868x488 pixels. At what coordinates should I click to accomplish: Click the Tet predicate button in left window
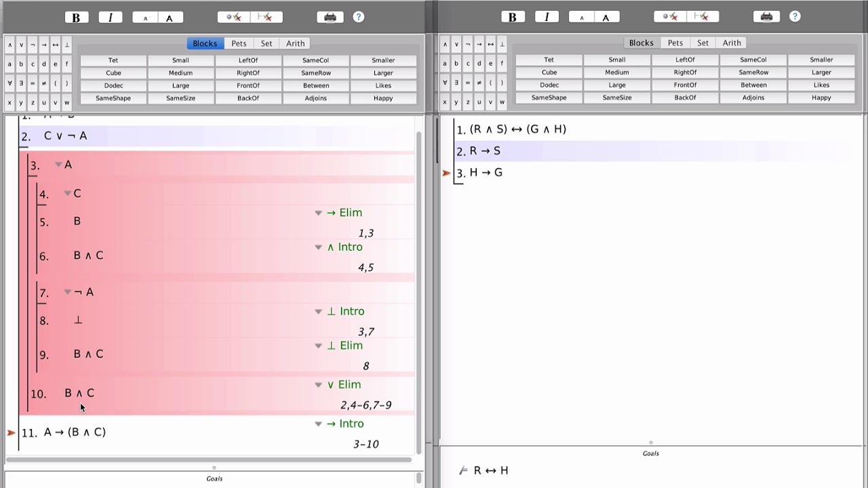(x=113, y=60)
